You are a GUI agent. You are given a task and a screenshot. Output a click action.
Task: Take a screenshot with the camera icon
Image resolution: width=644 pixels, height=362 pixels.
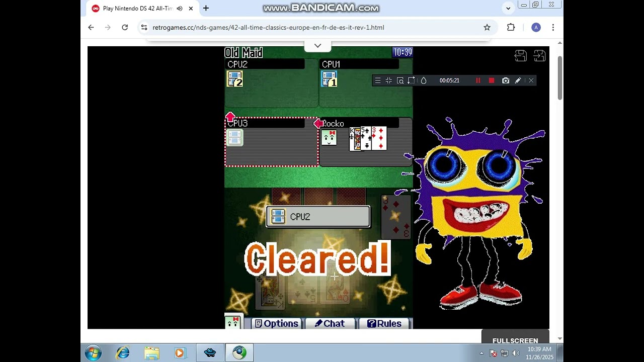[x=506, y=80]
